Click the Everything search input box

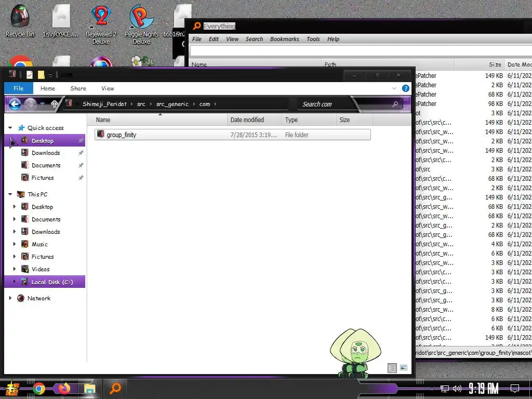361,50
